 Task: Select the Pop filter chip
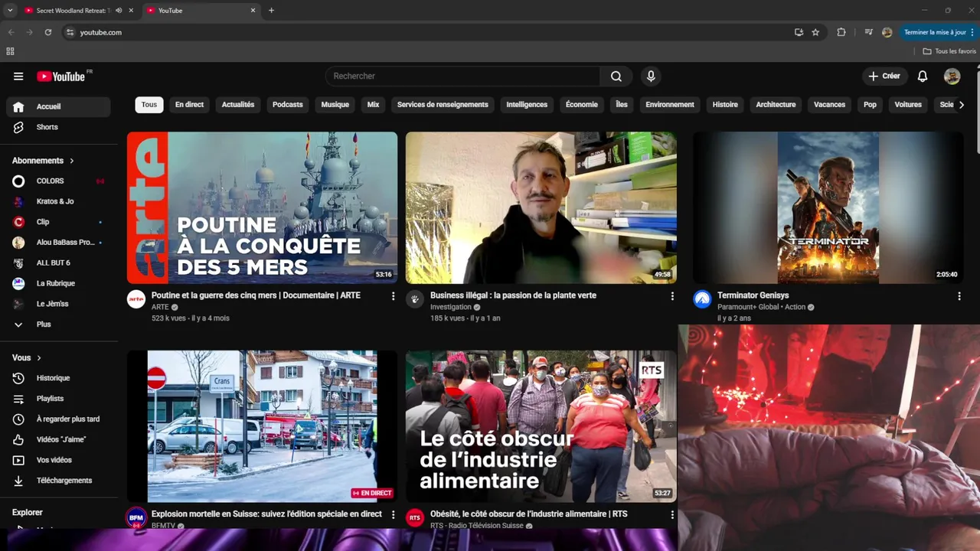tap(870, 105)
